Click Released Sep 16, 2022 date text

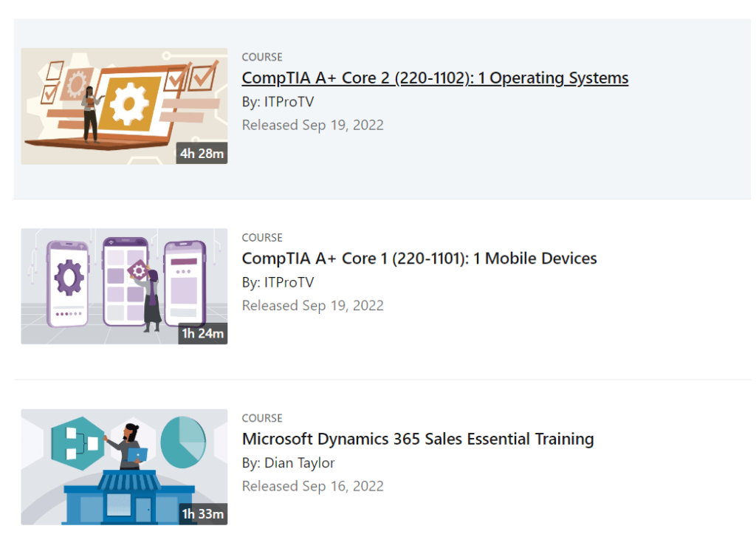pos(312,486)
